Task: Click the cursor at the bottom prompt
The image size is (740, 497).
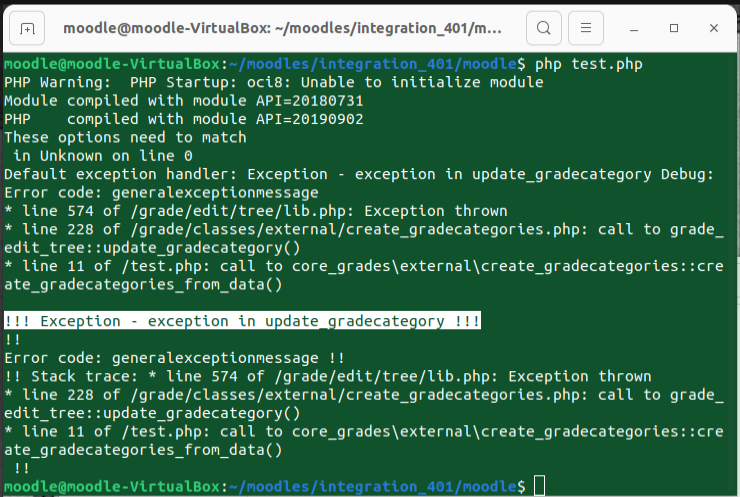Action: [539, 486]
